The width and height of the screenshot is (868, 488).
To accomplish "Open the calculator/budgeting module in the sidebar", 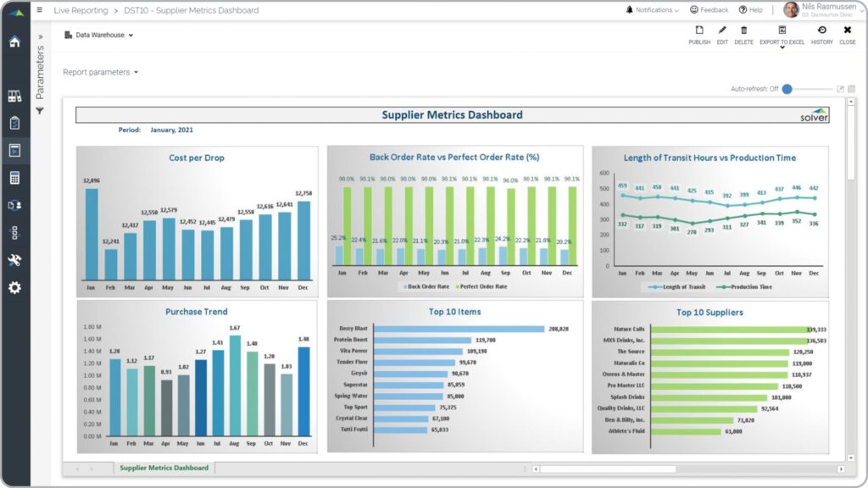I will click(x=14, y=177).
